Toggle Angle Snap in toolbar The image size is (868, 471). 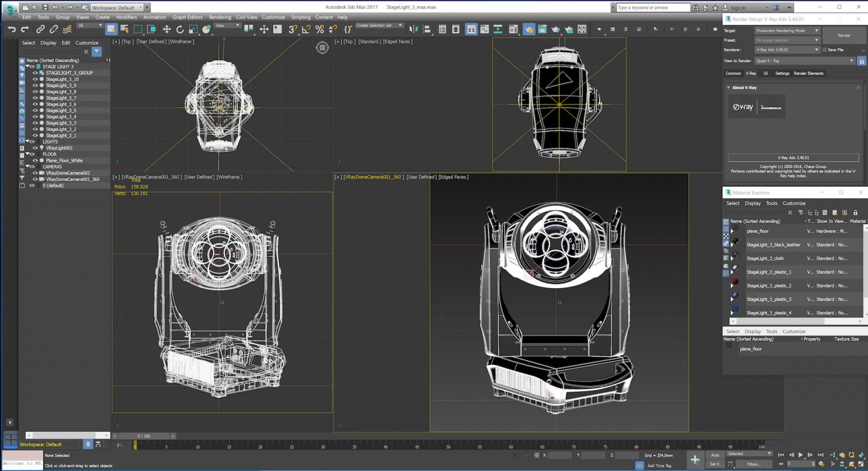pos(306,29)
